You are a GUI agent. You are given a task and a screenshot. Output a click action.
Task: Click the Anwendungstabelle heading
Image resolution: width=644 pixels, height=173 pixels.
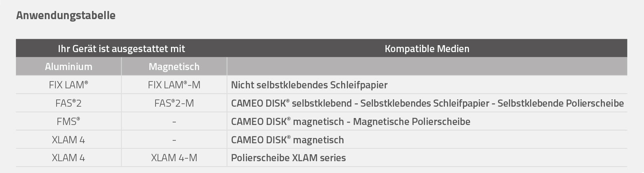coord(66,15)
